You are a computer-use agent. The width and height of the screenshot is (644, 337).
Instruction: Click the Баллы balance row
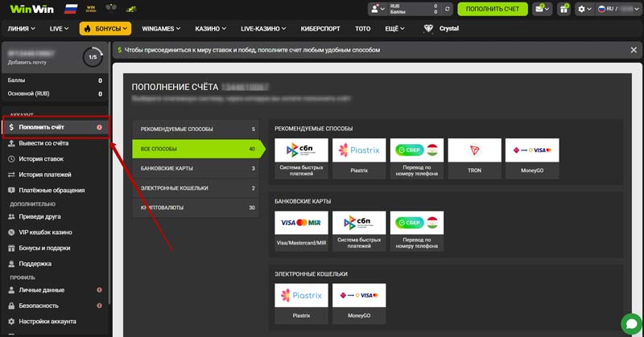pyautogui.click(x=55, y=80)
